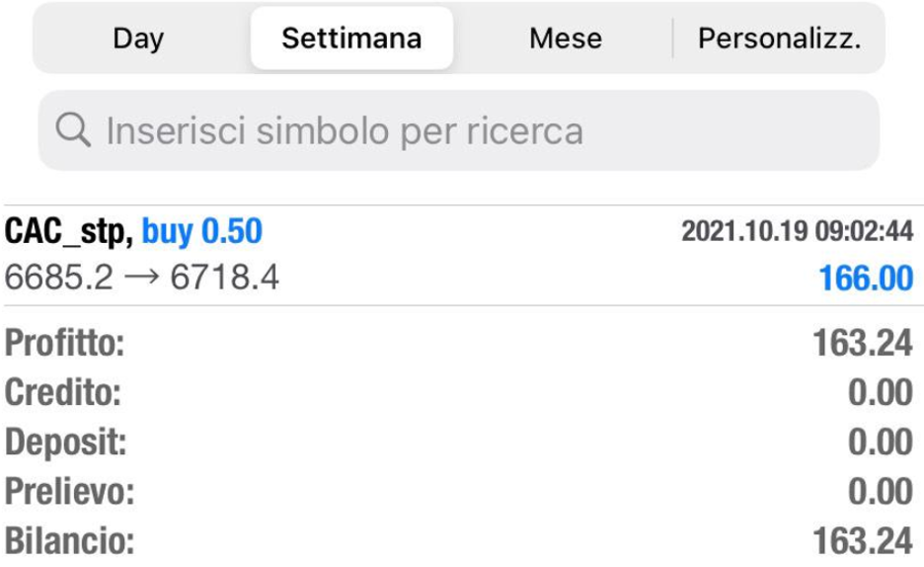Switch to the Settimana tab
The height and width of the screenshot is (567, 924).
coord(351,39)
